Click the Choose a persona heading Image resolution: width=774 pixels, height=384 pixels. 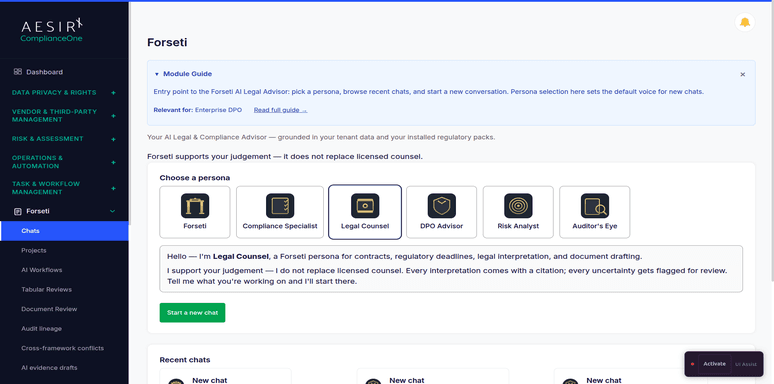point(194,178)
